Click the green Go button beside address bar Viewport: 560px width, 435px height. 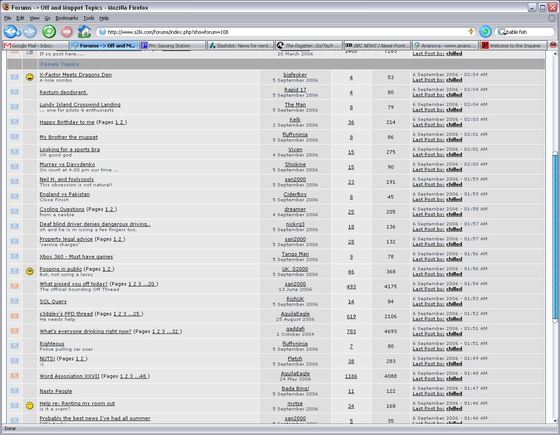click(485, 32)
